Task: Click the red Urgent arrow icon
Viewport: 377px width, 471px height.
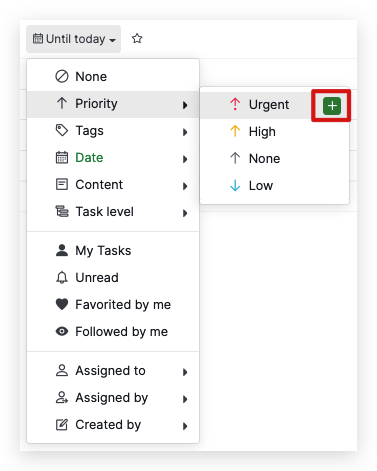Action: coord(235,104)
